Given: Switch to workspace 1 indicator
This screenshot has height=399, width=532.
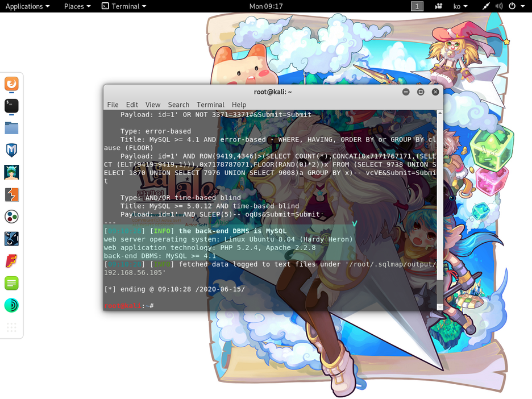Looking at the screenshot, I should [417, 6].
